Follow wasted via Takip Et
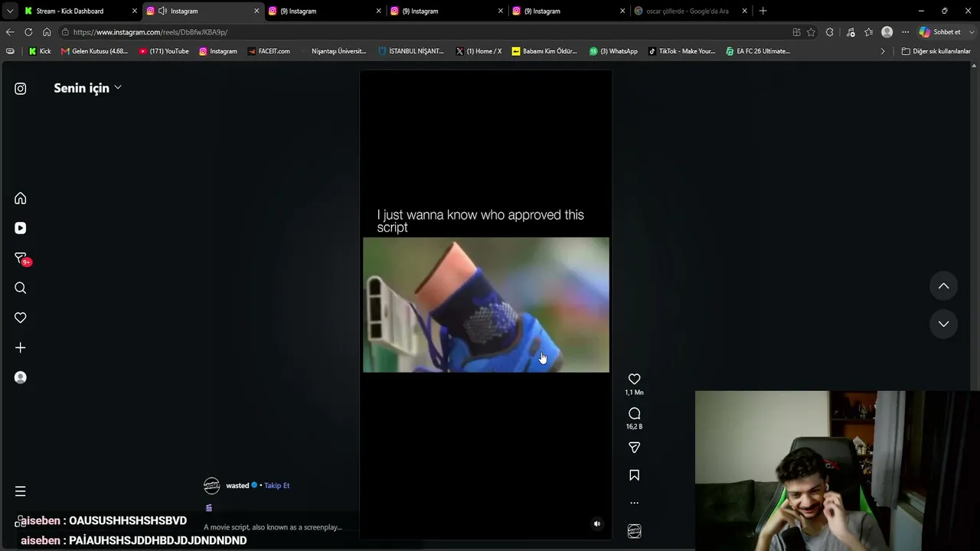Viewport: 980px width, 551px height. point(276,486)
